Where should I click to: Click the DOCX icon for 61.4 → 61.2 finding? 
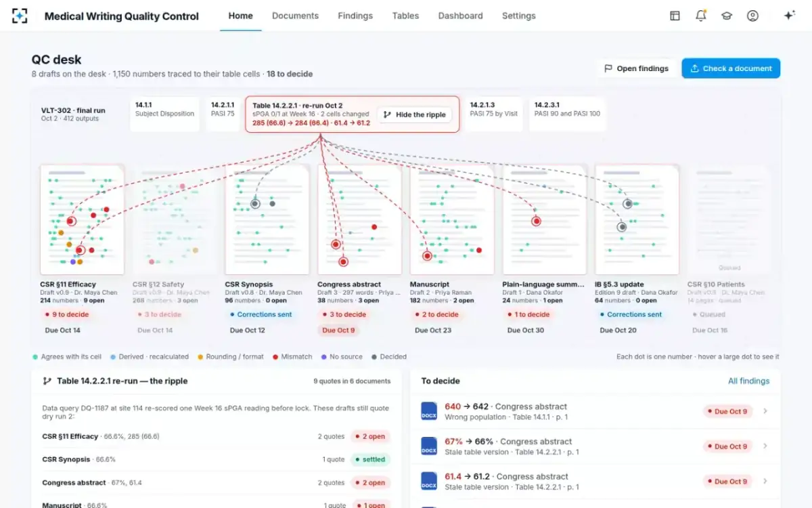[x=429, y=482]
